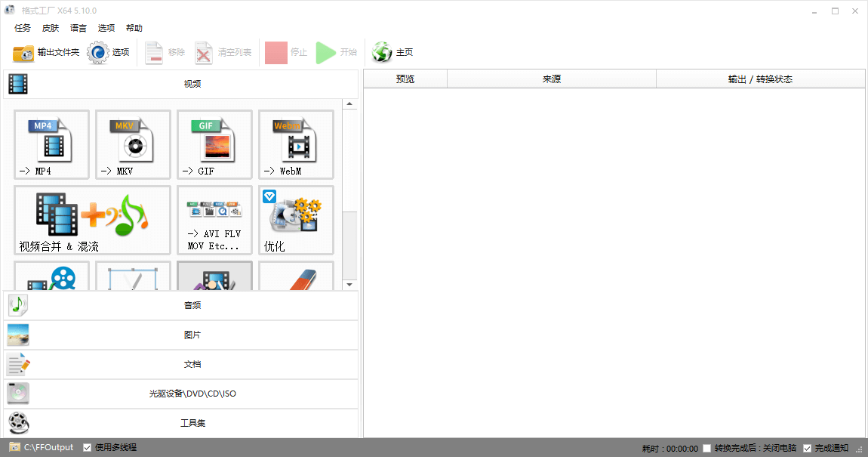The image size is (868, 457).
Task: Click the format list scrollbar down arrow
Action: [x=349, y=285]
